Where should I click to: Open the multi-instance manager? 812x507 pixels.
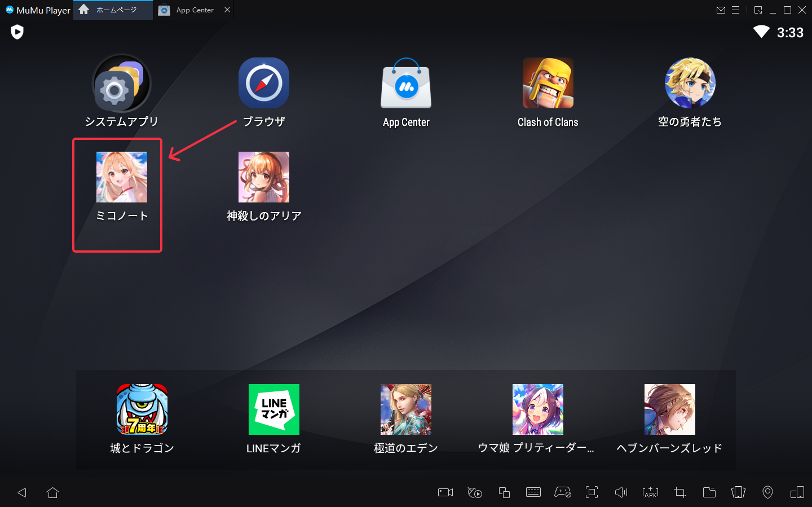click(504, 492)
